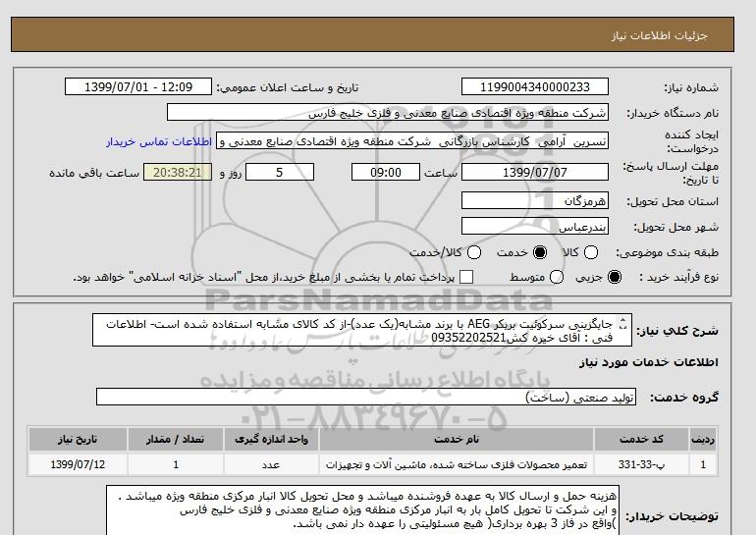756x535 pixels.
Task: Click the تاریخ نیاز column header
Action: [x=78, y=439]
